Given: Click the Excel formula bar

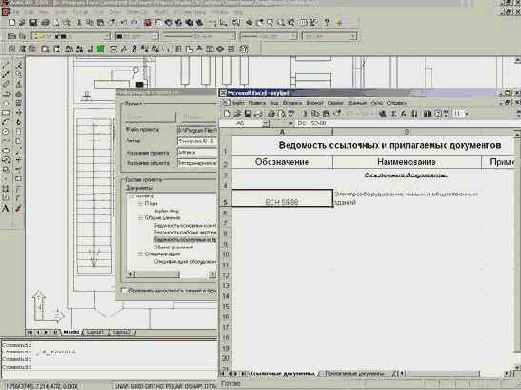Looking at the screenshot, I should click(x=407, y=124).
